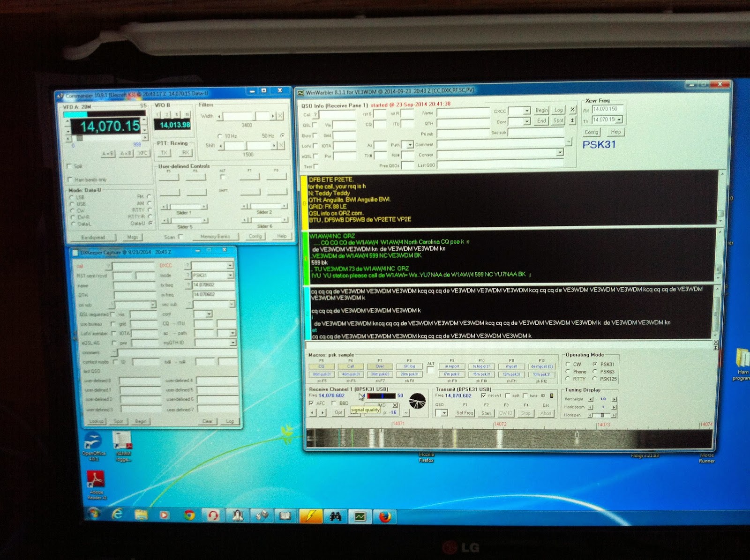Open the Ham programs desktop folder
The width and height of the screenshot is (750, 560).
pyautogui.click(x=742, y=365)
